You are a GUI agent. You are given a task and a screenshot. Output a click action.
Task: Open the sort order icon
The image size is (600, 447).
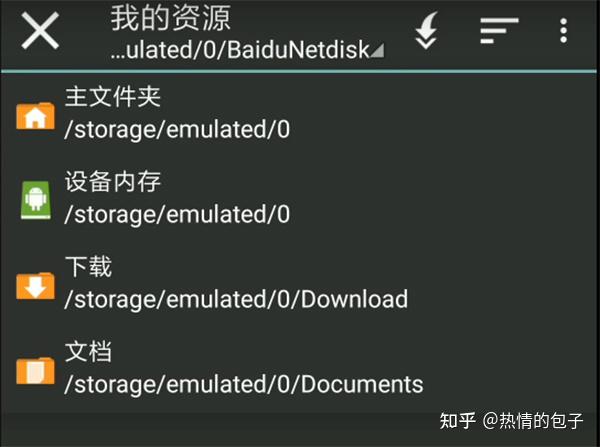(499, 31)
